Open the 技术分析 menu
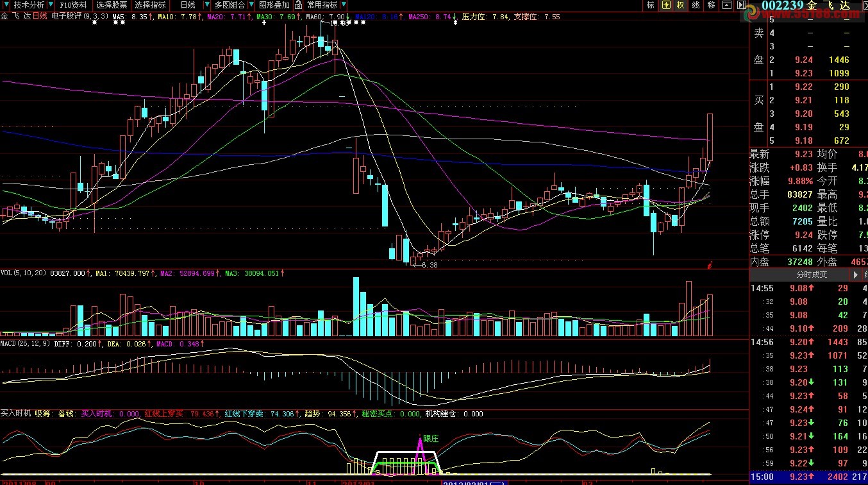Viewport: 868px width, 485px height. [29, 5]
